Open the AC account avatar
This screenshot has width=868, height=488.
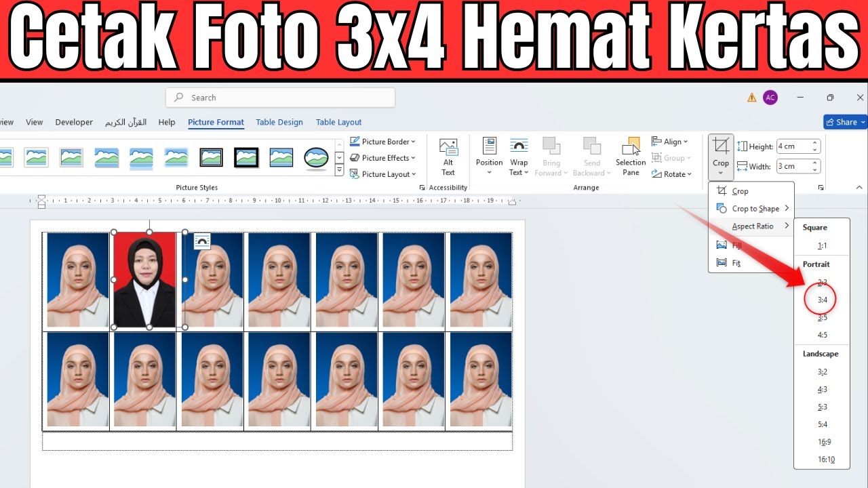pos(770,98)
